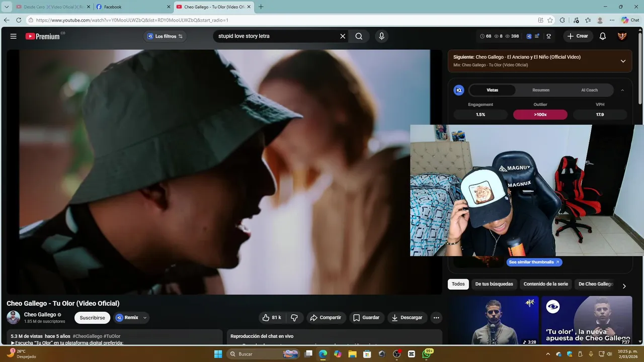This screenshot has height=362, width=644.
Task: Run search with the magnifier button
Action: coord(359,36)
